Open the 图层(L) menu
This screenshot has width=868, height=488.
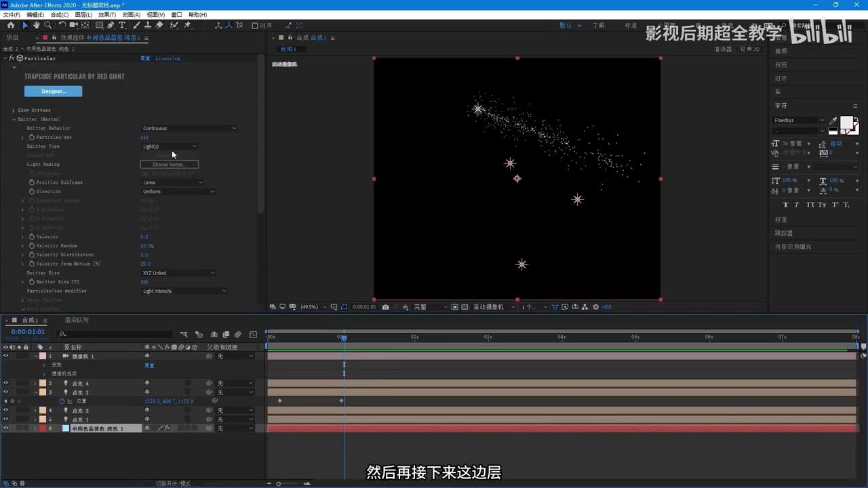[83, 14]
